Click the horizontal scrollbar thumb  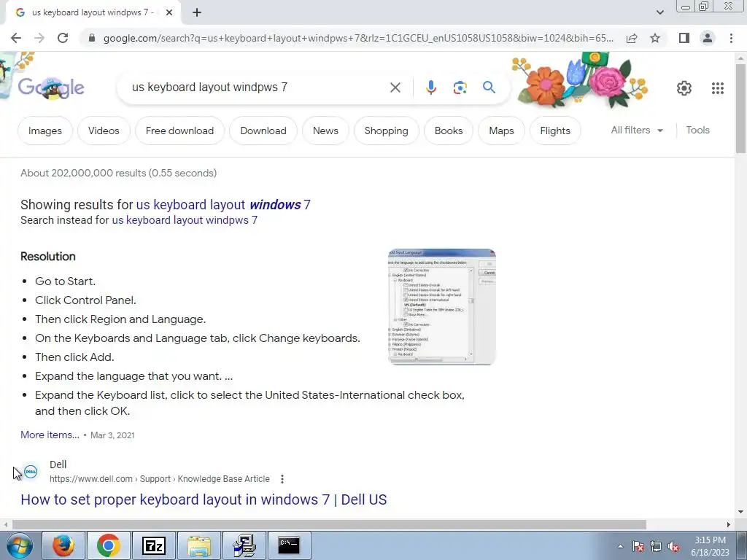[329, 525]
